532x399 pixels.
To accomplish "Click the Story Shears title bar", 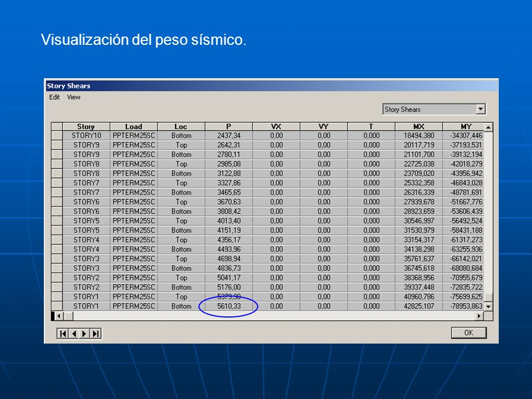I will [x=272, y=86].
